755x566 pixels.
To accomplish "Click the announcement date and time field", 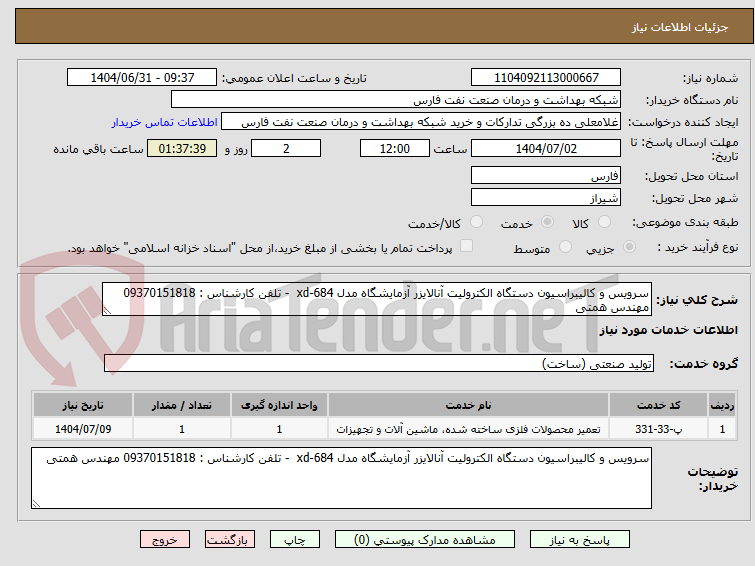I will 142,78.
